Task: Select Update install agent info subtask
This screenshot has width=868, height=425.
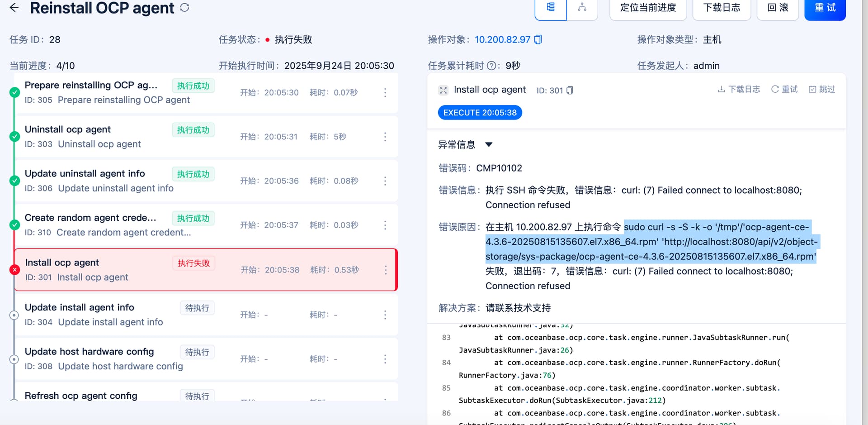Action: 206,315
